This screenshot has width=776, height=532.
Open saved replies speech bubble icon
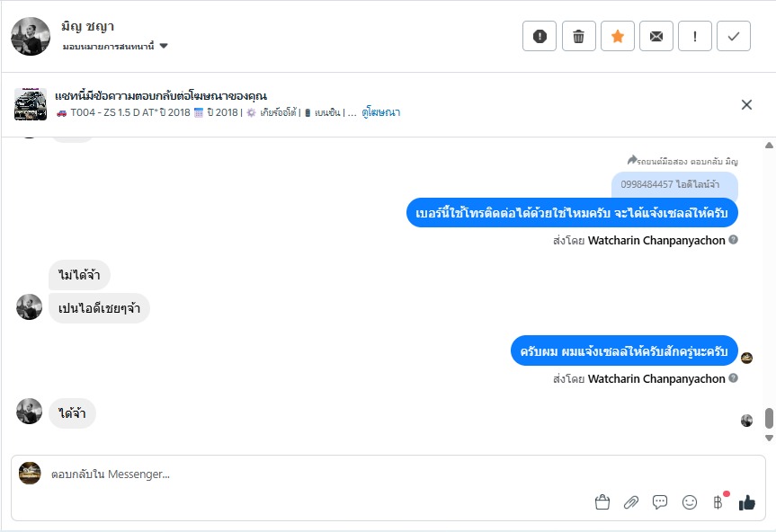point(660,502)
